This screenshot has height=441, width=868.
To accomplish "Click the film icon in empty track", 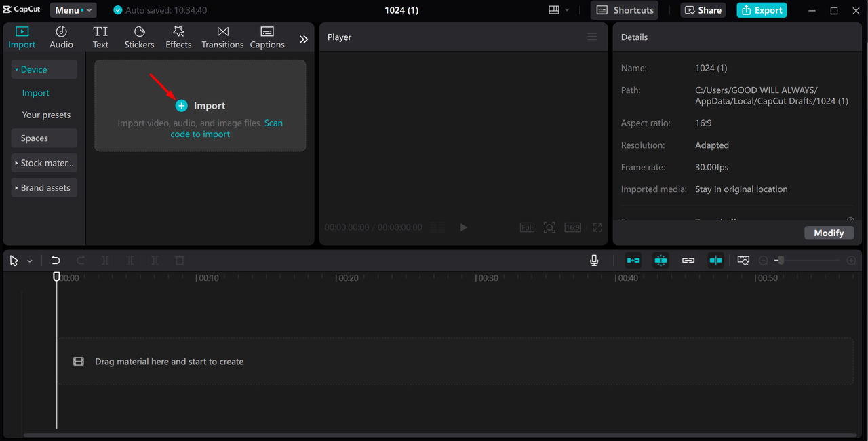I will pyautogui.click(x=79, y=362).
